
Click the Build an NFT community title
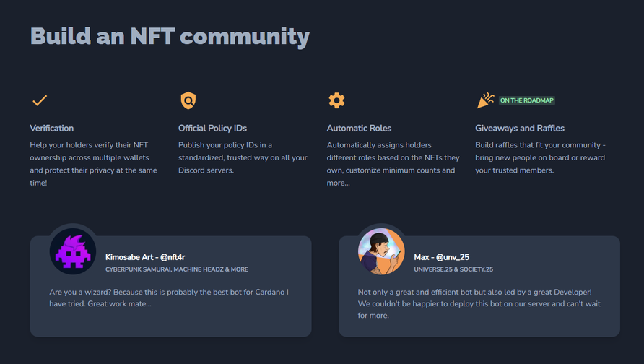click(170, 36)
